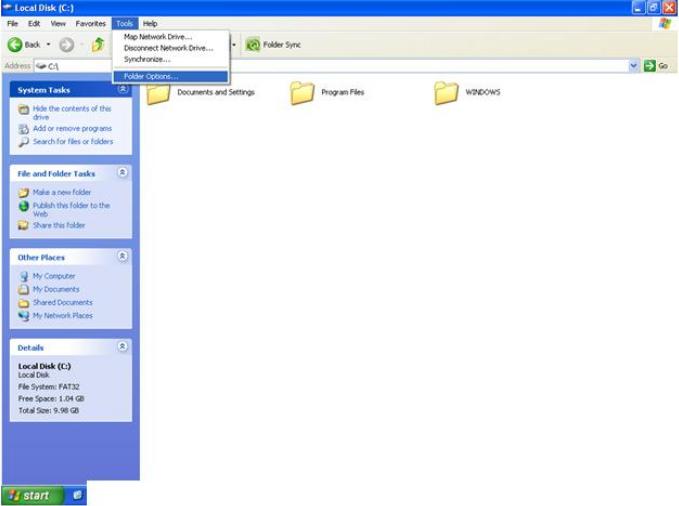Click the Add or remove programs link
Viewport: 679px width, 506px height.
click(72, 129)
